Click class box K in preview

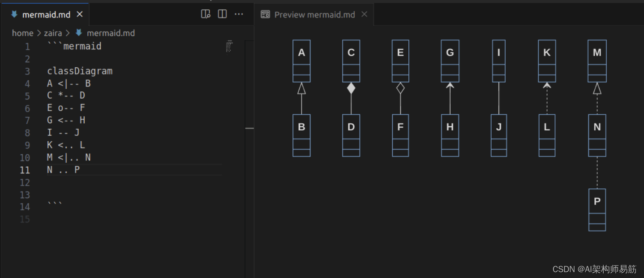click(x=547, y=61)
